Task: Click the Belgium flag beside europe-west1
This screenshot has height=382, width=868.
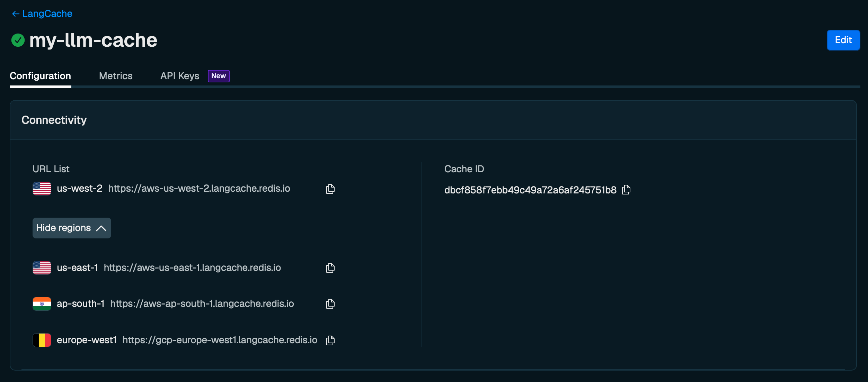Action: point(42,340)
